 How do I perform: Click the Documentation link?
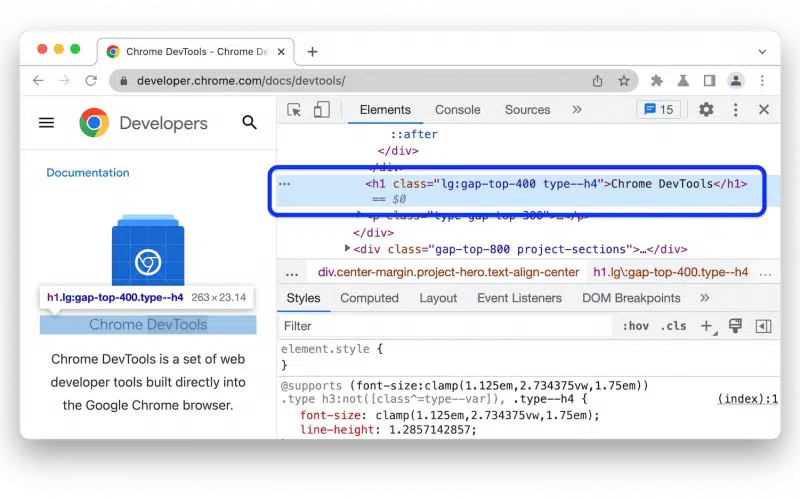point(88,173)
